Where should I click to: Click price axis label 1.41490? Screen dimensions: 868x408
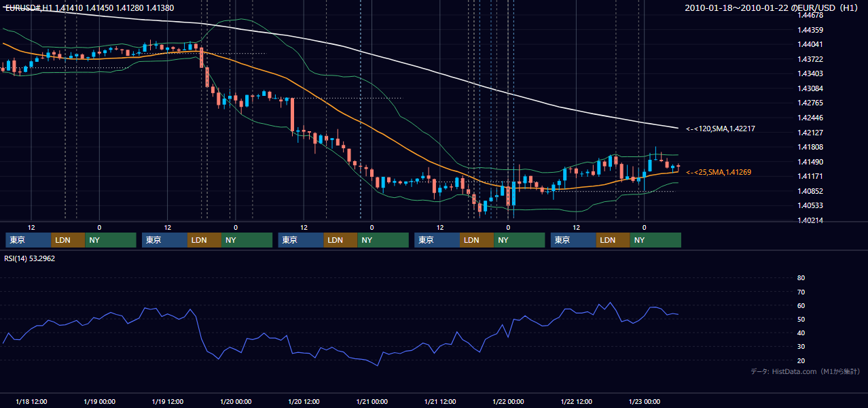click(810, 162)
